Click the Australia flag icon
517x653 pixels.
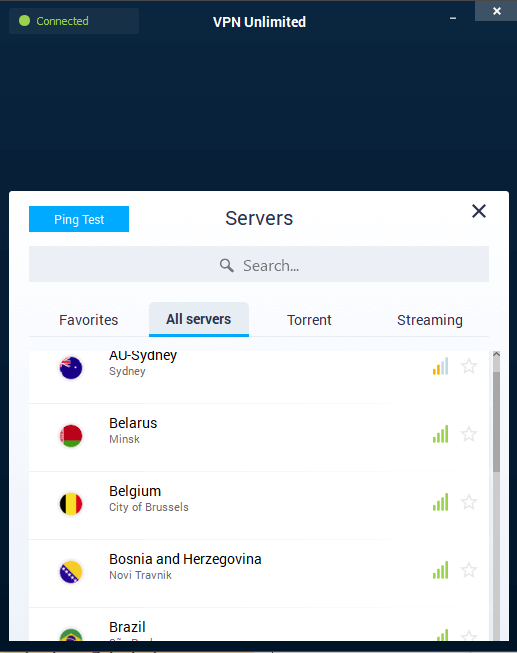tap(71, 368)
